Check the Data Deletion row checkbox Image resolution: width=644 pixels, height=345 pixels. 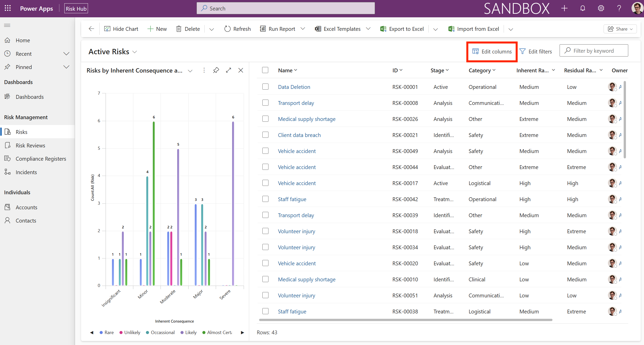click(x=265, y=87)
